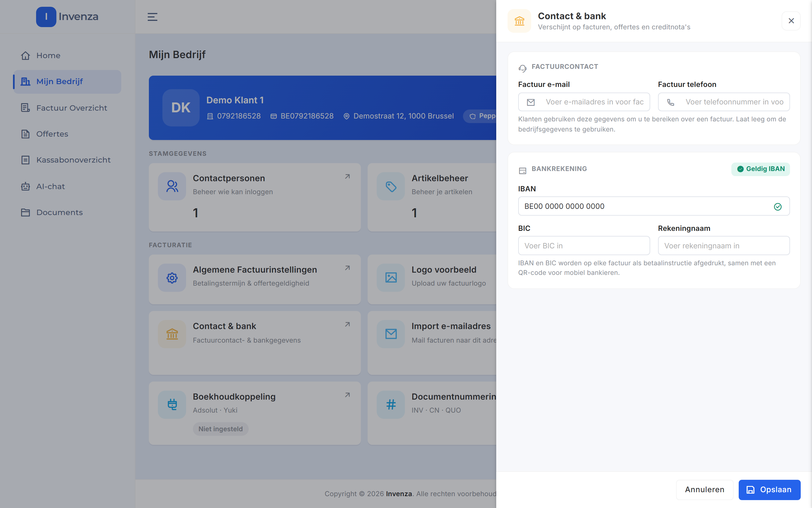Click the Niet ingesteld badge
Screen dimensions: 812x508
[220, 429]
